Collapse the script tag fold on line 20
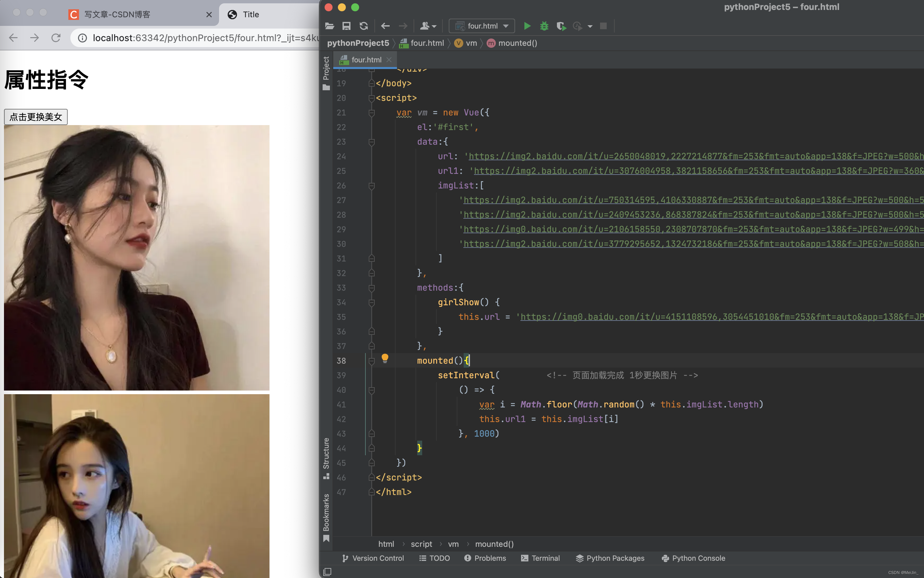Screen dimensions: 924x578 click(371, 98)
